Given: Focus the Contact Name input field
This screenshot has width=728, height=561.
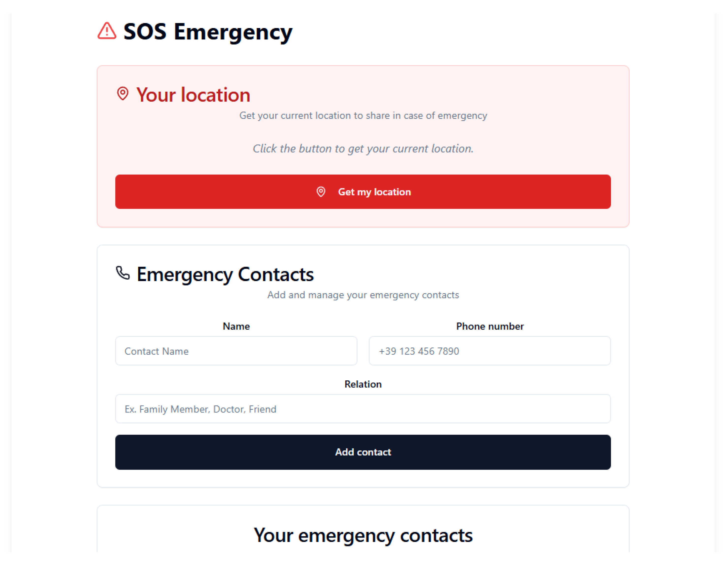Looking at the screenshot, I should click(x=236, y=351).
